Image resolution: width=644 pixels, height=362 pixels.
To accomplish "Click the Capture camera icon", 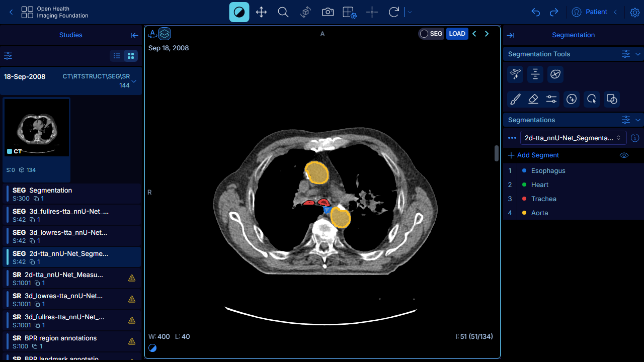I will [328, 12].
